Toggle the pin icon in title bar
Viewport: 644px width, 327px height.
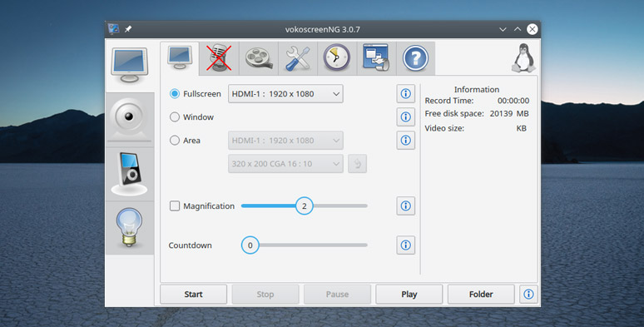pos(128,29)
